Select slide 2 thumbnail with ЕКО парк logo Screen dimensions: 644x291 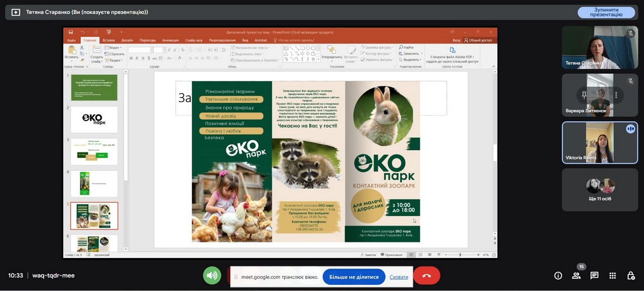[94, 120]
